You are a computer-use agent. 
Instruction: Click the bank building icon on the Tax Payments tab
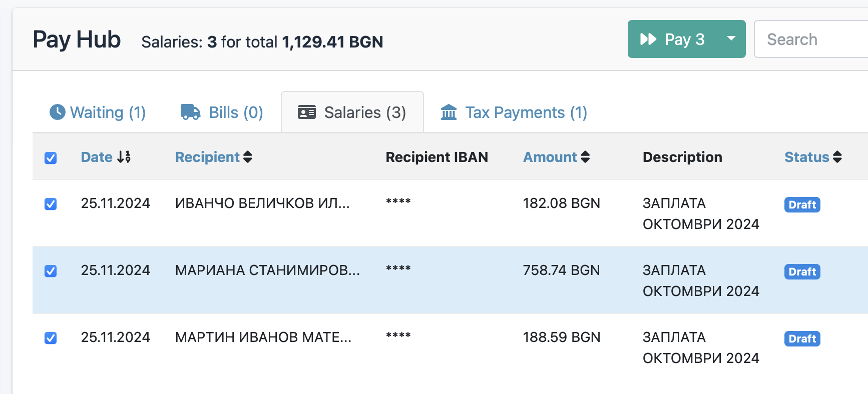coord(449,112)
